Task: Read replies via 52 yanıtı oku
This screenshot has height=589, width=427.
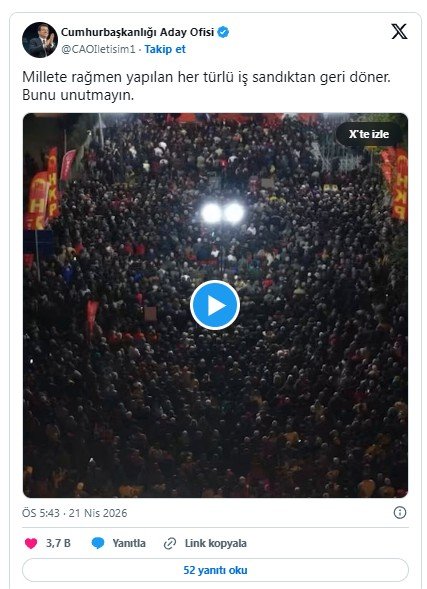Action: (x=215, y=570)
